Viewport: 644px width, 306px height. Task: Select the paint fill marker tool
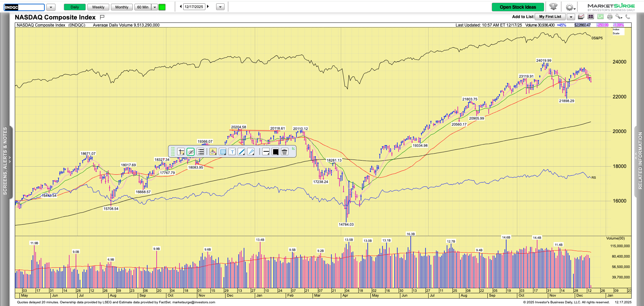pyautogui.click(x=213, y=152)
